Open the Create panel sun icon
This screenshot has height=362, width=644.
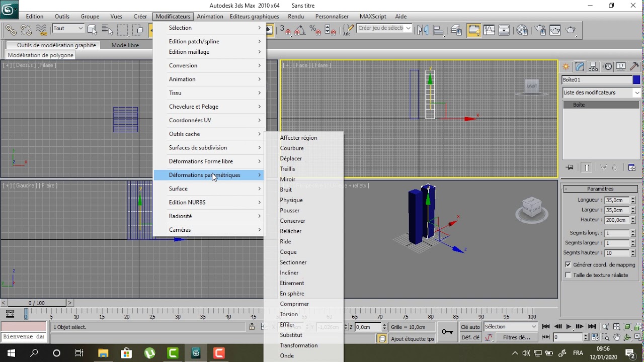pos(567,66)
